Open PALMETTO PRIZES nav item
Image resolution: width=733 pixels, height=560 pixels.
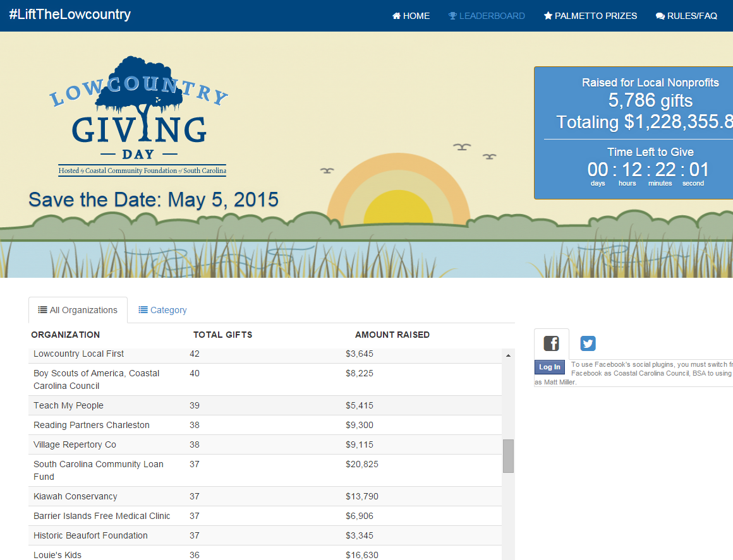pos(590,16)
